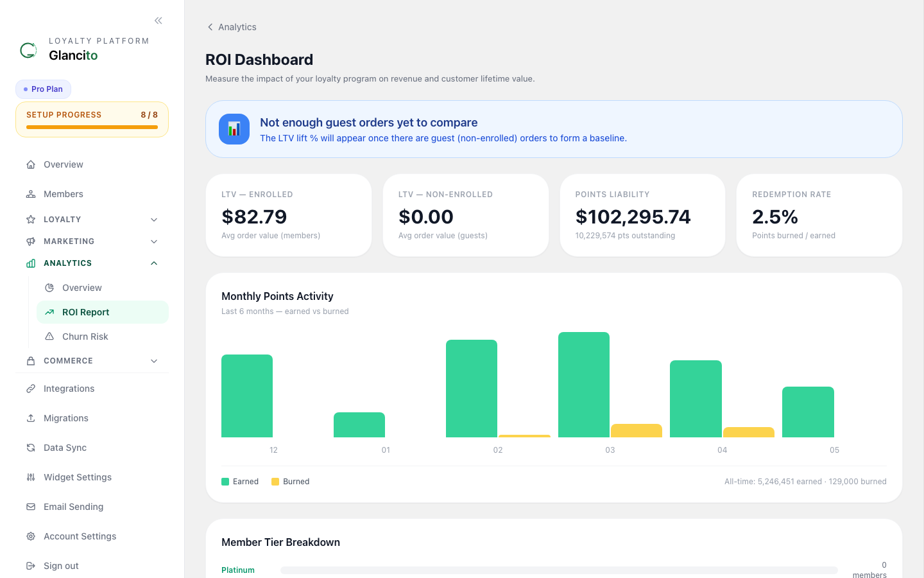Click the Data Sync refresh icon

click(x=31, y=448)
